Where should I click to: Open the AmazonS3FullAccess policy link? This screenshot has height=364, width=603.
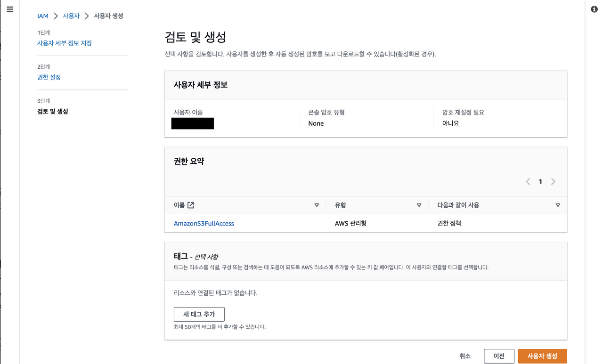pyautogui.click(x=204, y=223)
